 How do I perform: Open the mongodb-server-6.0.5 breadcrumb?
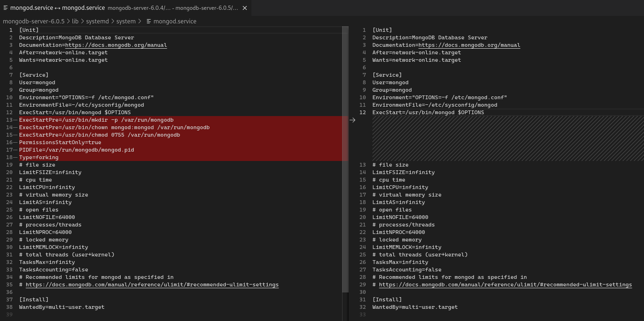[x=34, y=22]
